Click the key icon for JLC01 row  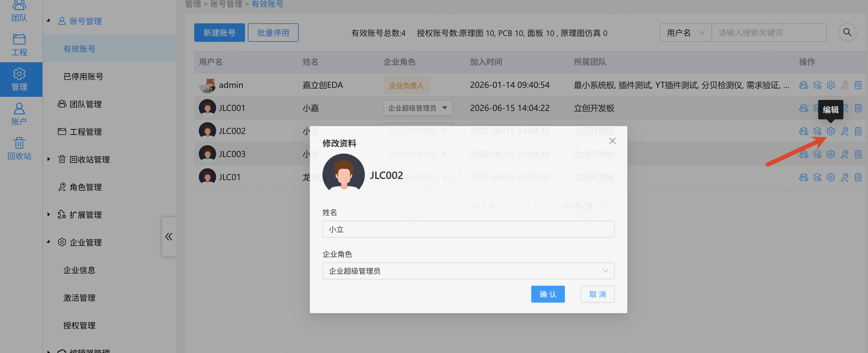(x=844, y=177)
